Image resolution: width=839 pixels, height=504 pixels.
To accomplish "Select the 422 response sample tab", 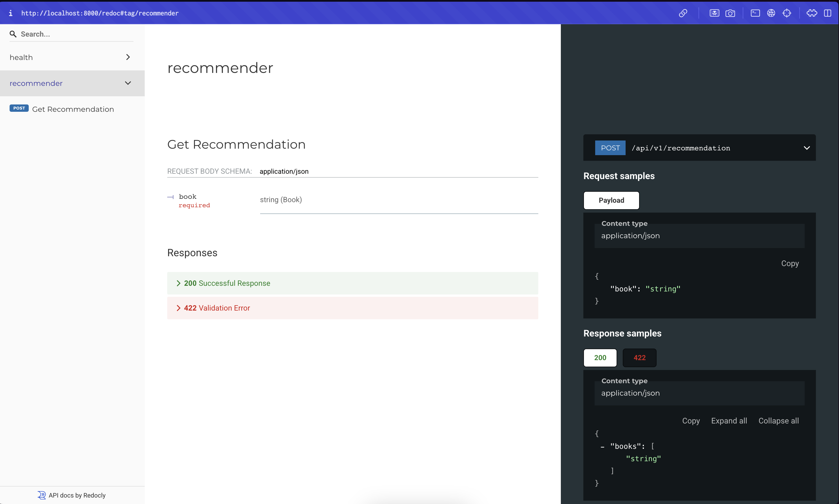I will (639, 358).
